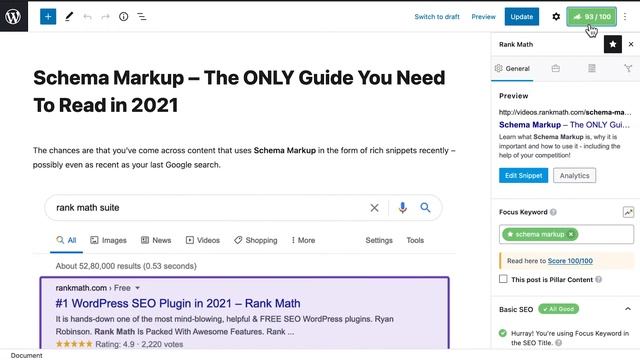Undo the last change

pos(87,17)
